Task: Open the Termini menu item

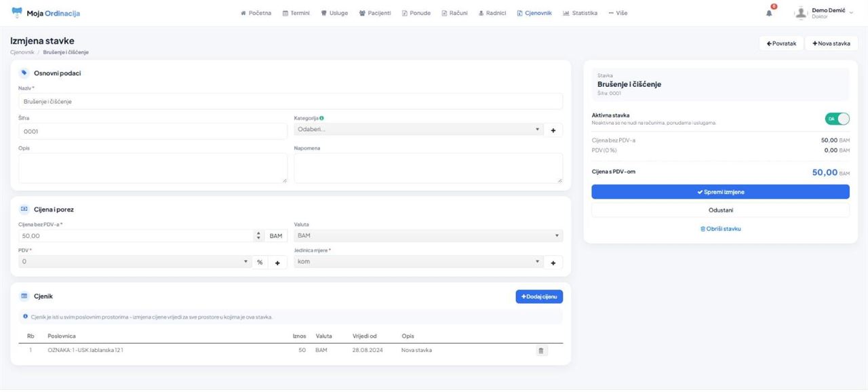Action: click(x=296, y=13)
